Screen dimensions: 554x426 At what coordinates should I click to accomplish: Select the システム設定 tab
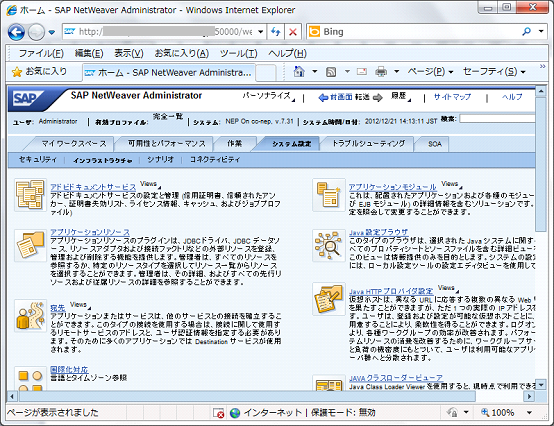click(291, 144)
